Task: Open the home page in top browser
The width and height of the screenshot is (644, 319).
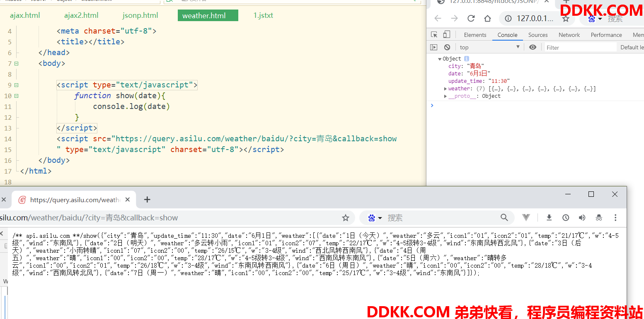Action: (487, 18)
